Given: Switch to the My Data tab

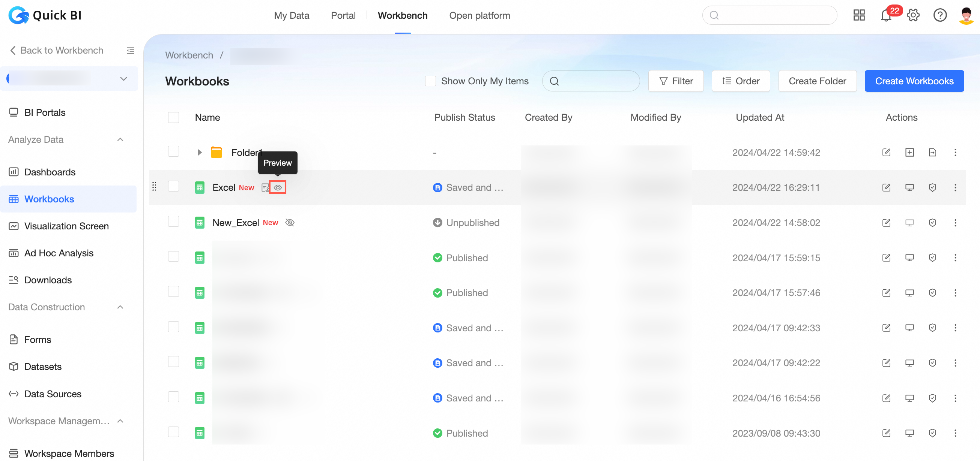Looking at the screenshot, I should tap(292, 16).
